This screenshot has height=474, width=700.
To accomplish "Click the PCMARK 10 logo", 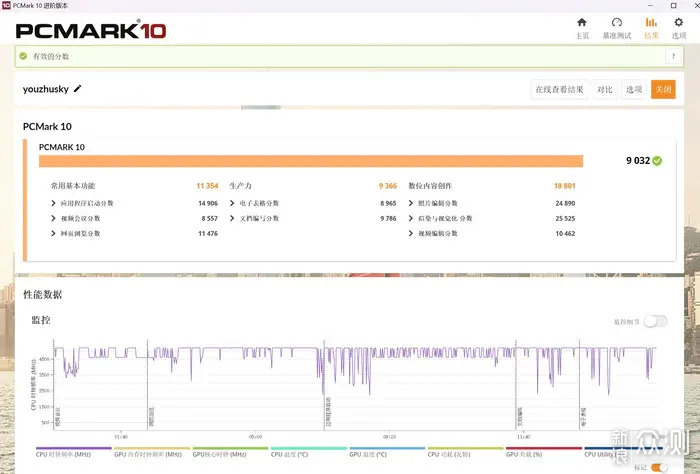I will coord(91,30).
